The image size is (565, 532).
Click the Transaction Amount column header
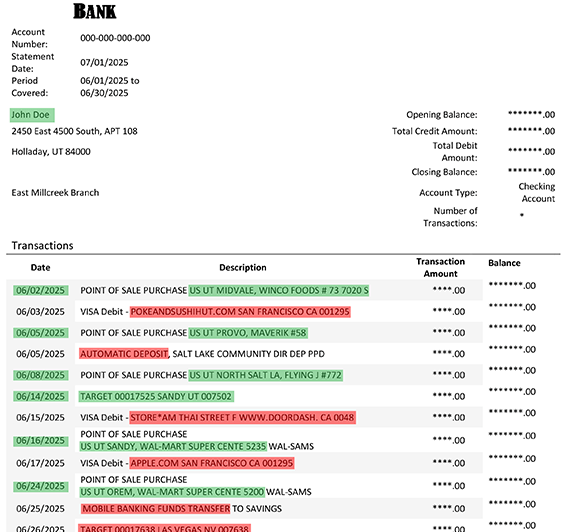(x=440, y=267)
